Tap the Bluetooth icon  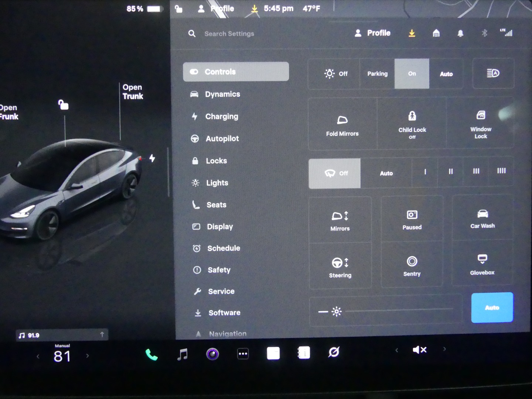pos(484,33)
